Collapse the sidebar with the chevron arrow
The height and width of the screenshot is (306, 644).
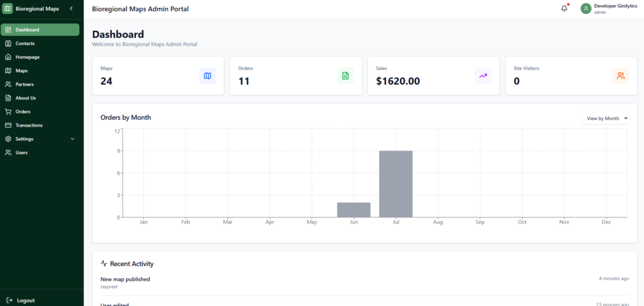pyautogui.click(x=71, y=9)
